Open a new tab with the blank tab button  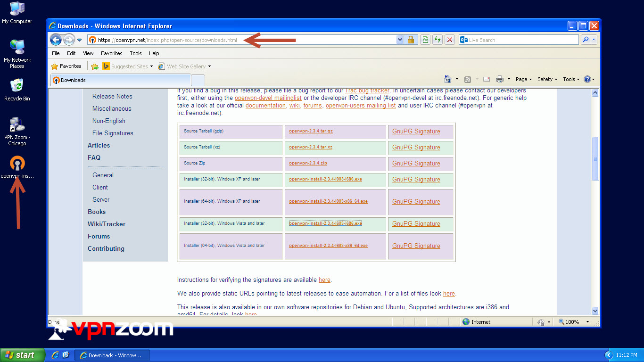198,80
